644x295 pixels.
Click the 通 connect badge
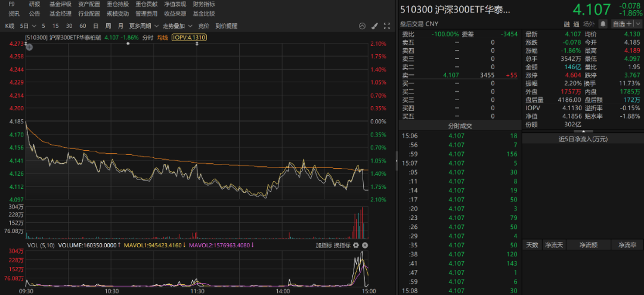pyautogui.click(x=577, y=24)
